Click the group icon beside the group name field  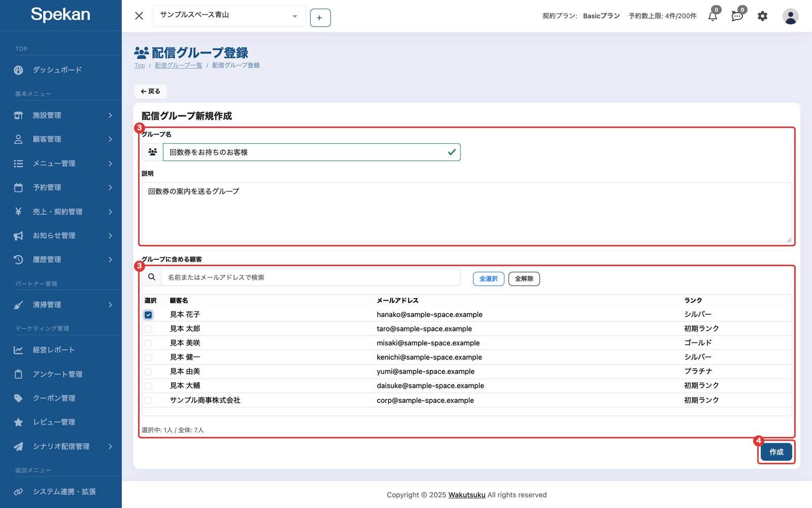152,152
